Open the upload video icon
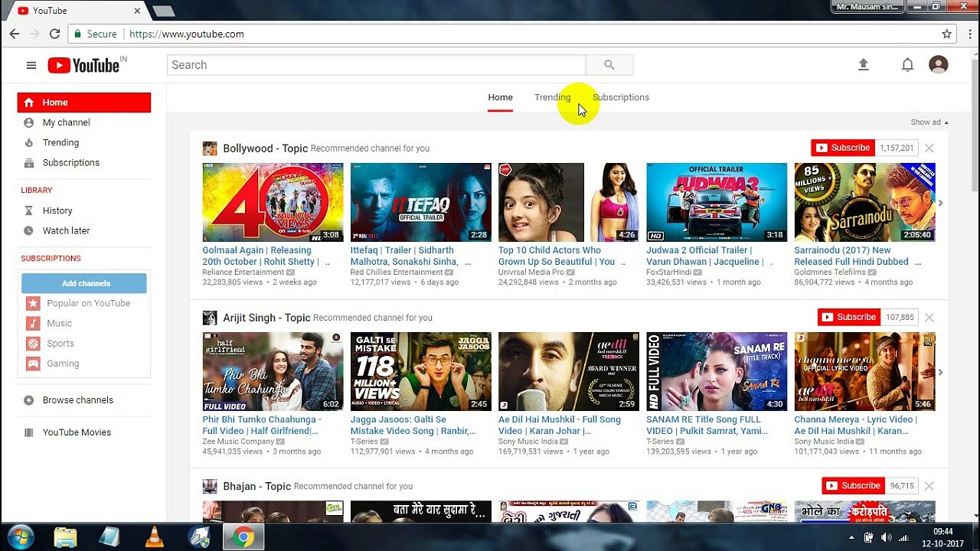980x551 pixels. coord(864,65)
